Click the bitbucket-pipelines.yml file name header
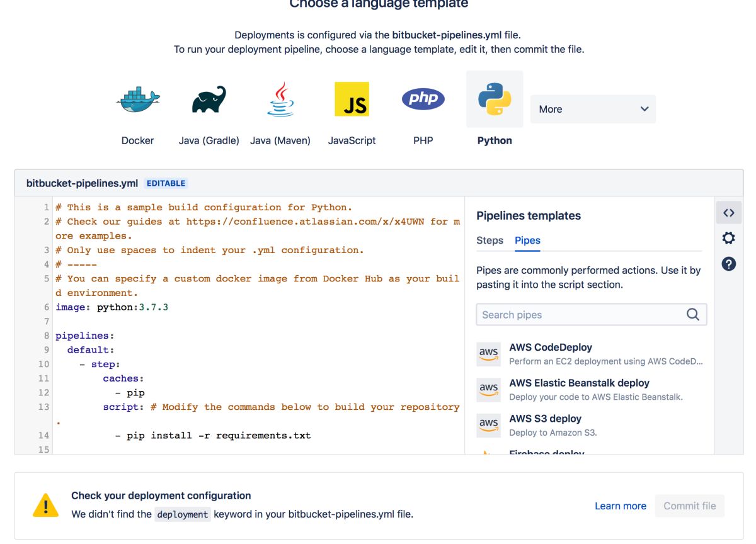The image size is (756, 544). coord(82,183)
